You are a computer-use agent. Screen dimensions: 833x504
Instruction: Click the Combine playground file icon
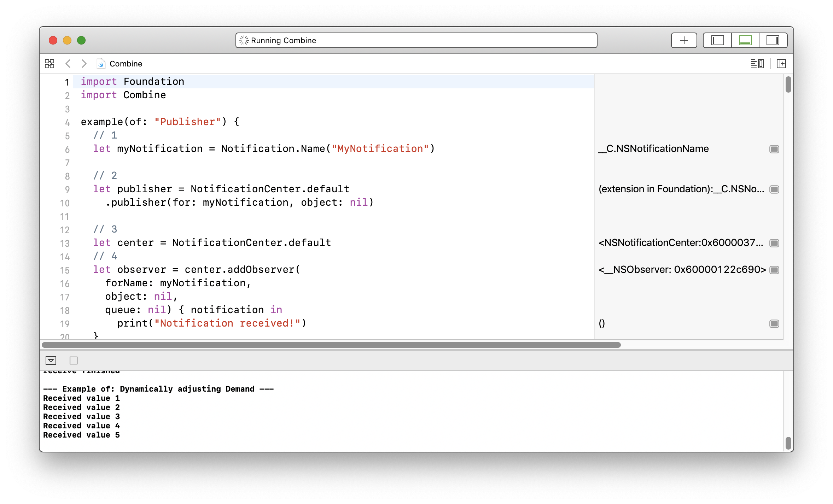[101, 64]
